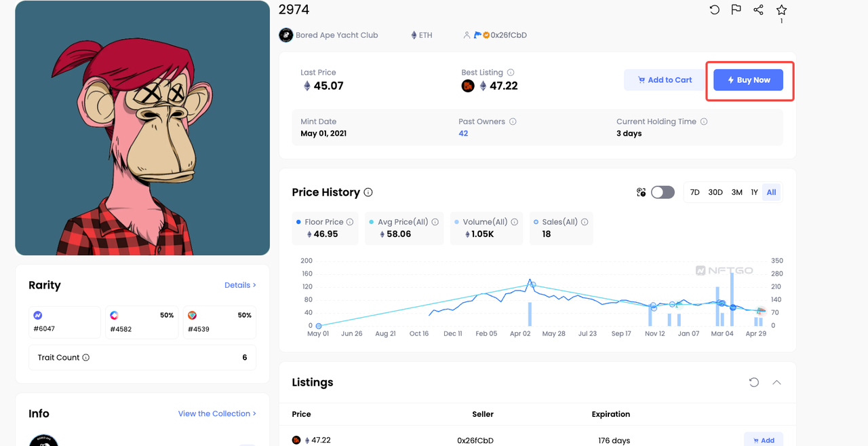This screenshot has width=868, height=446.
Task: Click the owner person icon before 0x26fCbD
Action: [467, 35]
